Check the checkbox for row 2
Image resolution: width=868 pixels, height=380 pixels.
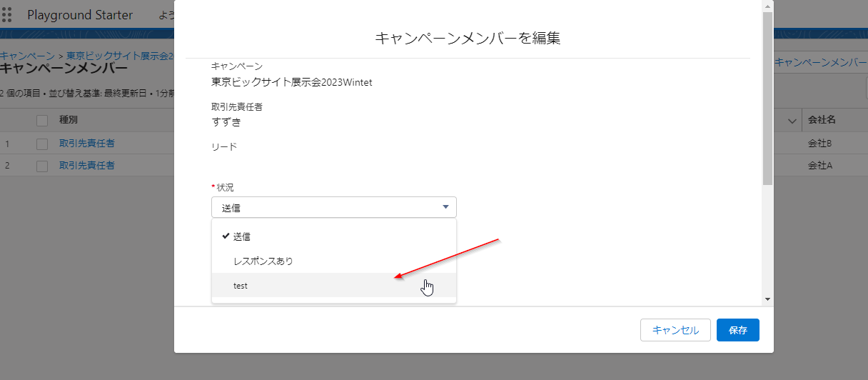tap(42, 166)
